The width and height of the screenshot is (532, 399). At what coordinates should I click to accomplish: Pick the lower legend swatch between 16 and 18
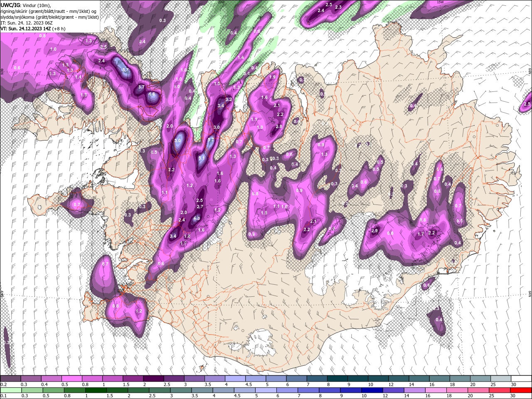436,390
